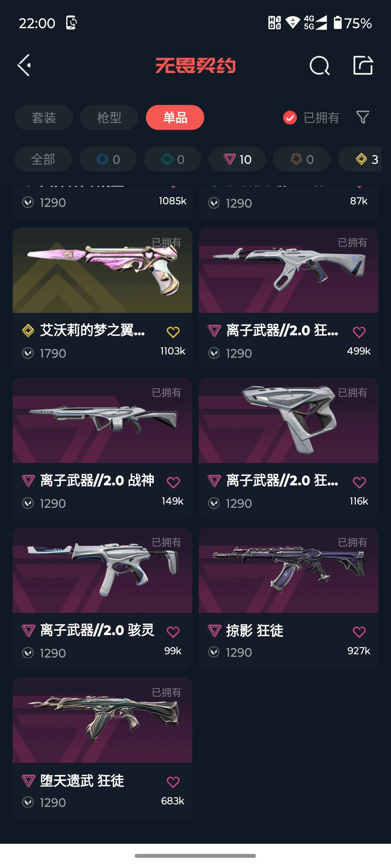Tap the share icon top right

[x=363, y=65]
